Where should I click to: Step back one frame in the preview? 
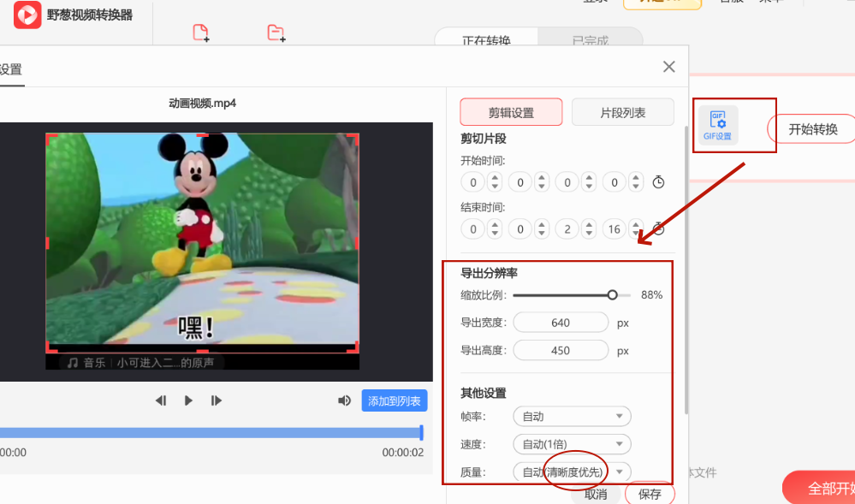pos(160,400)
